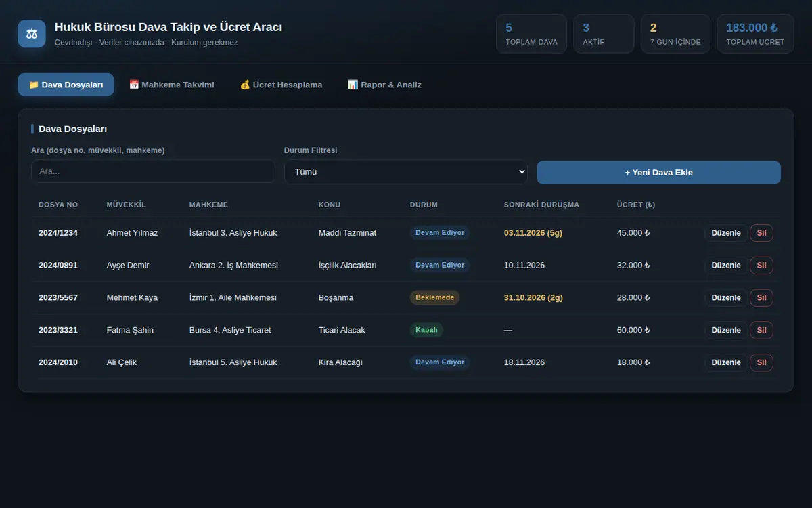Click the İşçilik Alacakları subject cell
The height and width of the screenshot is (508, 812).
[347, 266]
